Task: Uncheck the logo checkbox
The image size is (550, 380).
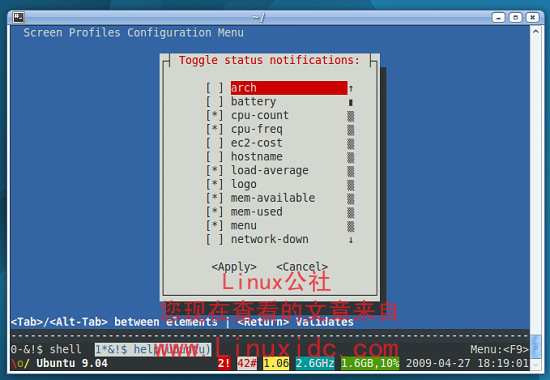Action: tap(214, 184)
